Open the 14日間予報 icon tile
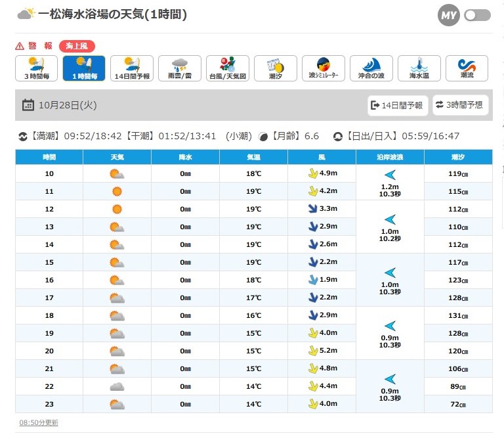Image resolution: width=504 pixels, height=444 pixels. [x=131, y=68]
